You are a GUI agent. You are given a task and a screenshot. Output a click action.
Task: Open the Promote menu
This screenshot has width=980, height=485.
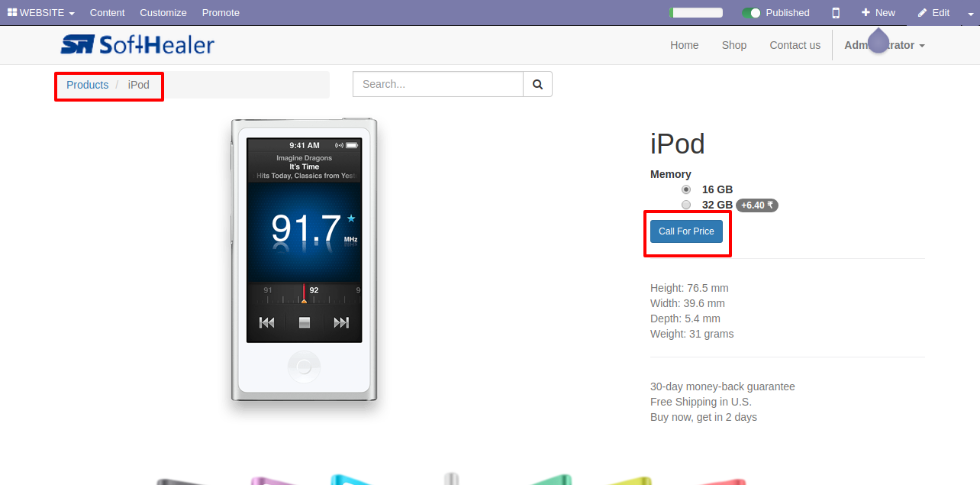coord(221,12)
